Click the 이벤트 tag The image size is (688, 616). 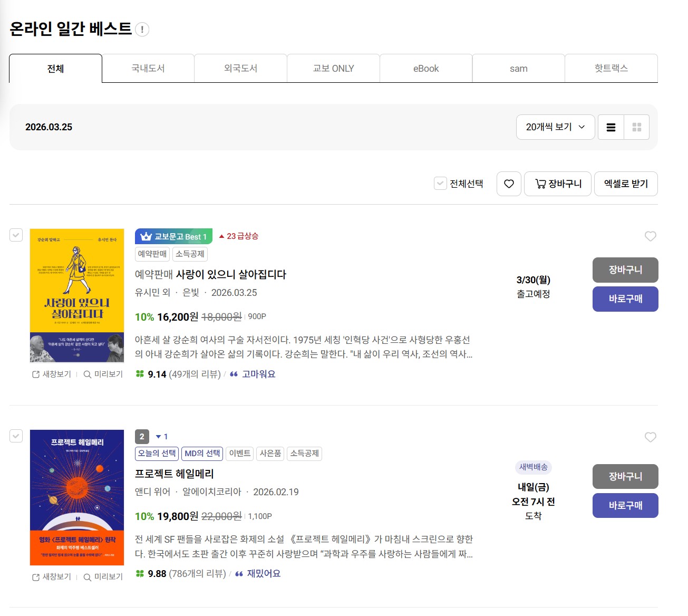pos(240,454)
